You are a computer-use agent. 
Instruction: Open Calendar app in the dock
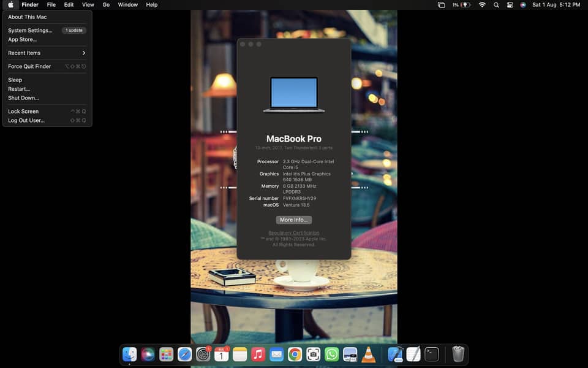(x=221, y=354)
